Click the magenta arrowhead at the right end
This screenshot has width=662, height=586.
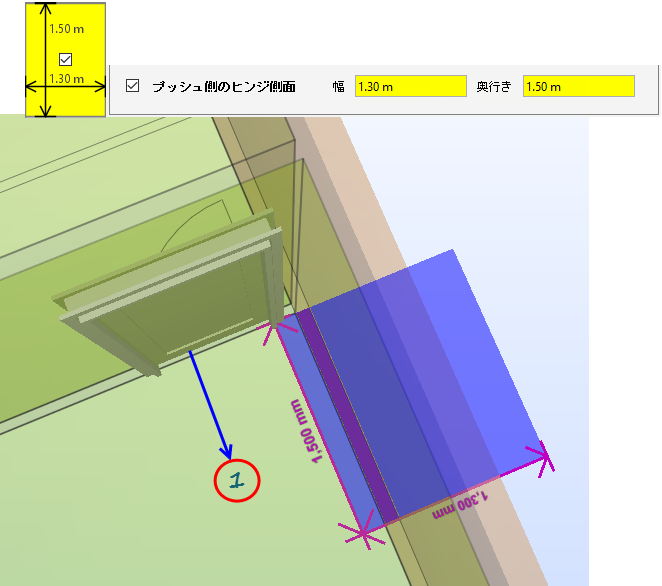[545, 458]
